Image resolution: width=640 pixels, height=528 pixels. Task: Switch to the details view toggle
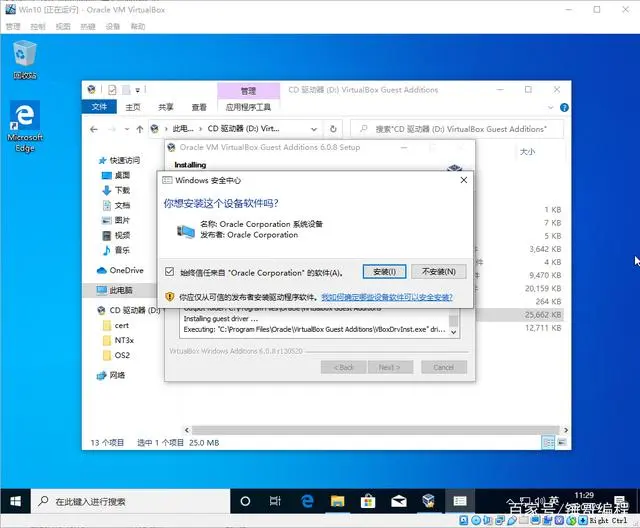tap(548, 442)
